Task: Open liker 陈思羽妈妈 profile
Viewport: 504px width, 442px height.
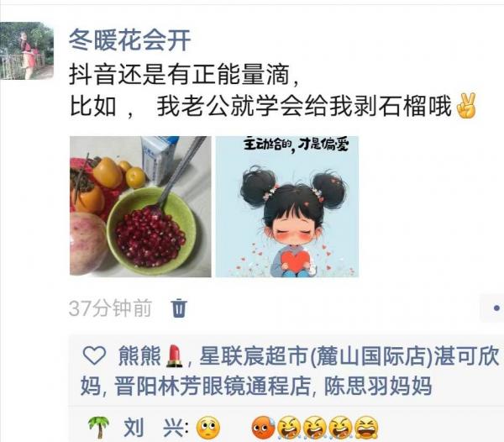Action: coord(378,386)
